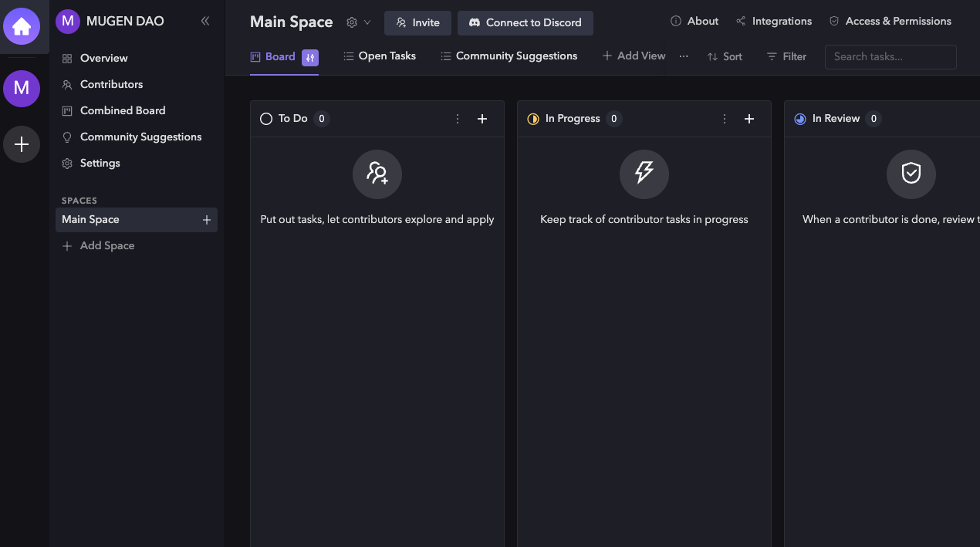
Task: Click the Search tasks input field
Action: click(x=890, y=56)
